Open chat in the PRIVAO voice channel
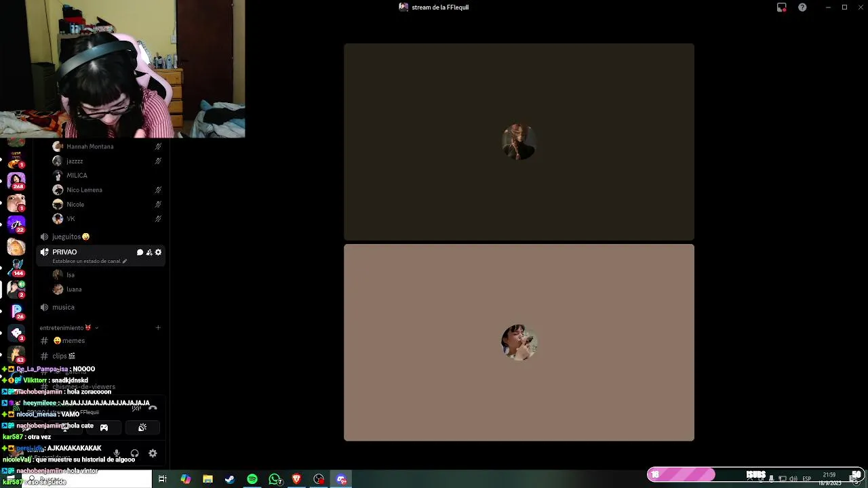 [x=140, y=252]
